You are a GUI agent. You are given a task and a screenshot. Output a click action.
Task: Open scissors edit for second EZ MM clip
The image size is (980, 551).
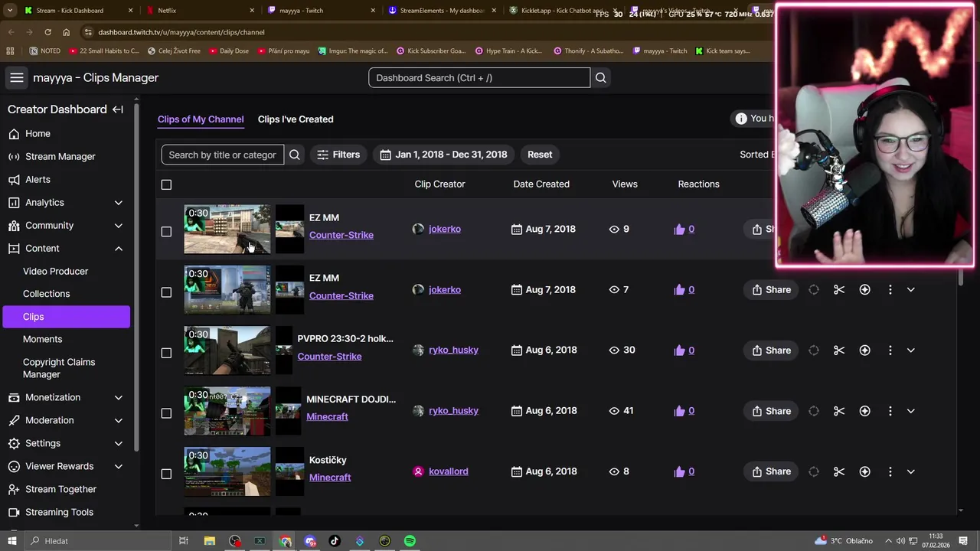(839, 289)
